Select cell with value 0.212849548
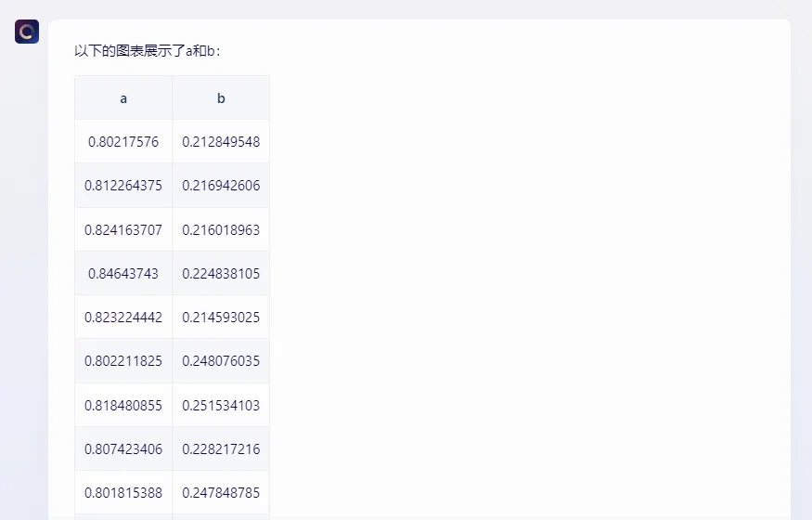The width and height of the screenshot is (812, 520). point(221,142)
